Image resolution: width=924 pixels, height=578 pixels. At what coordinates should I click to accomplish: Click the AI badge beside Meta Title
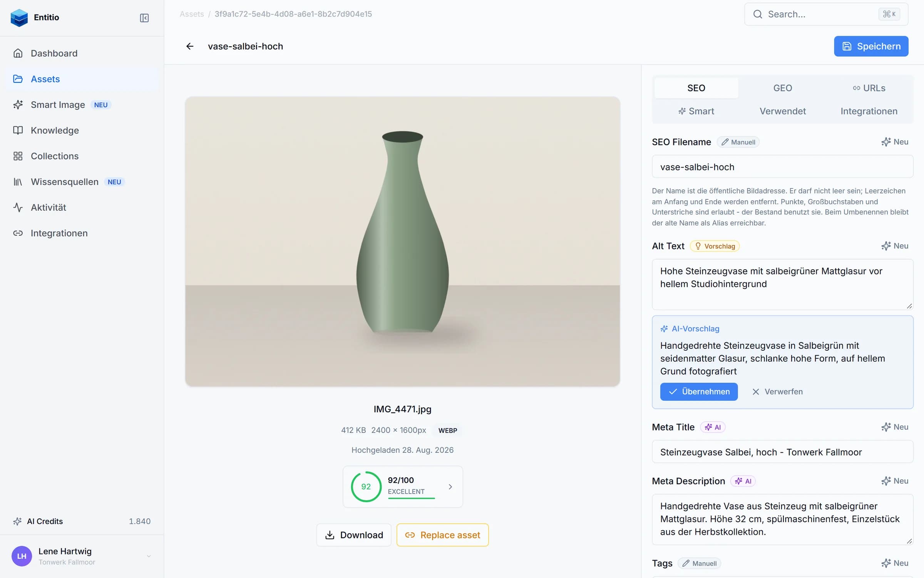point(713,427)
